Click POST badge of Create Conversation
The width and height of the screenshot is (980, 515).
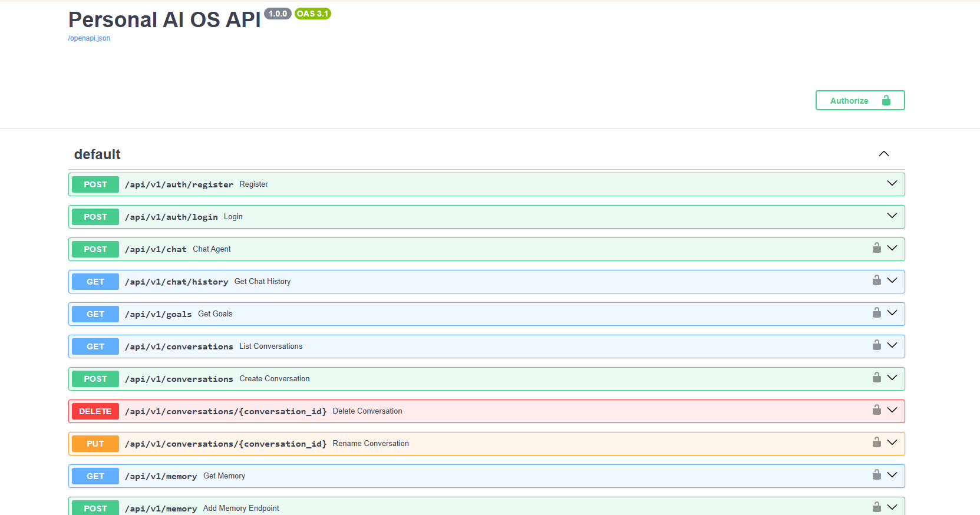click(95, 379)
